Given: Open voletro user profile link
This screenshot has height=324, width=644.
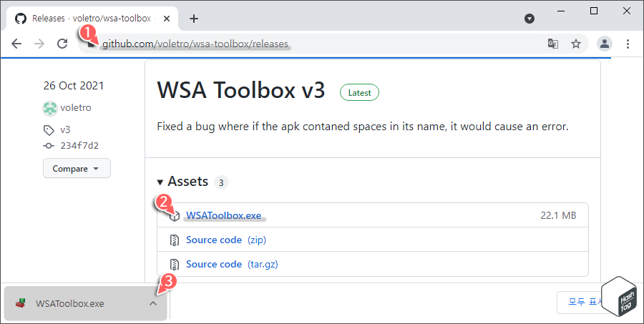Looking at the screenshot, I should (x=76, y=107).
